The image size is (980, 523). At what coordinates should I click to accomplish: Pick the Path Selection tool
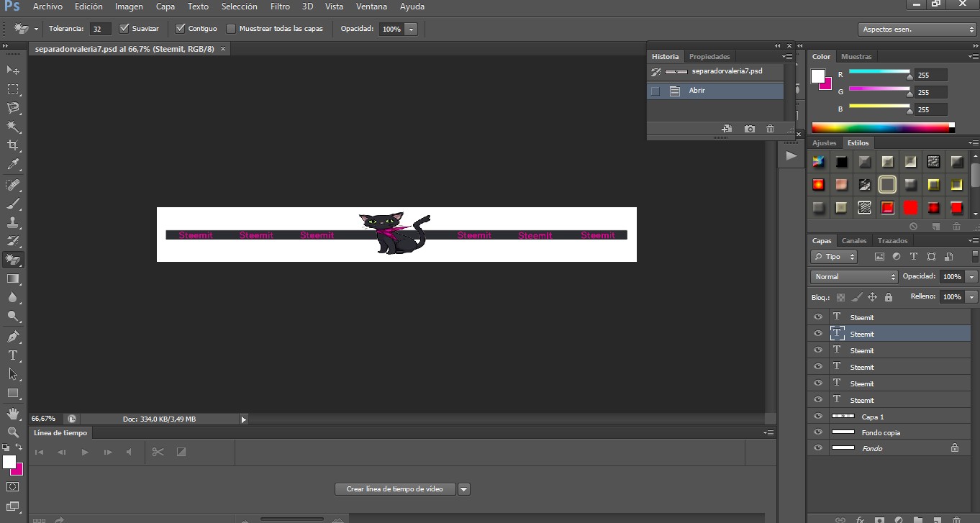pyautogui.click(x=13, y=374)
